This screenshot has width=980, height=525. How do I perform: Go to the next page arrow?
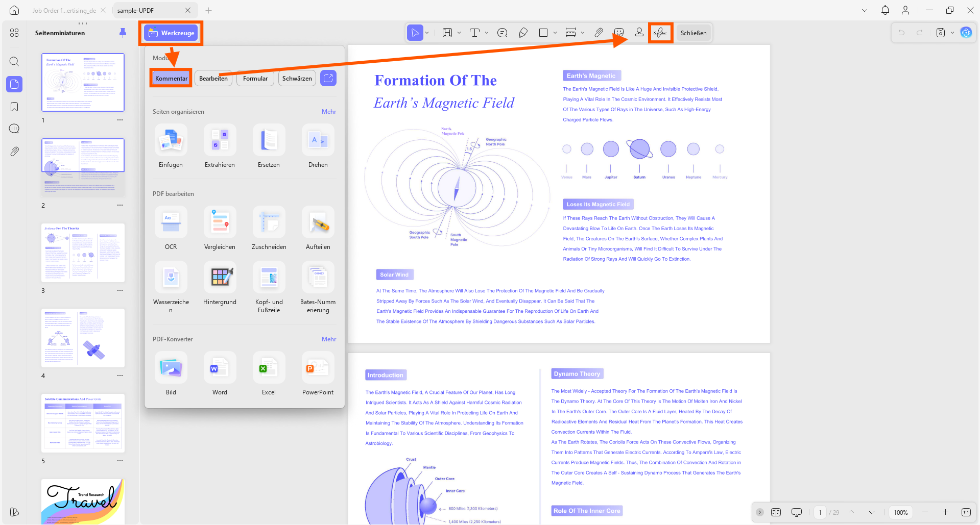click(x=872, y=512)
